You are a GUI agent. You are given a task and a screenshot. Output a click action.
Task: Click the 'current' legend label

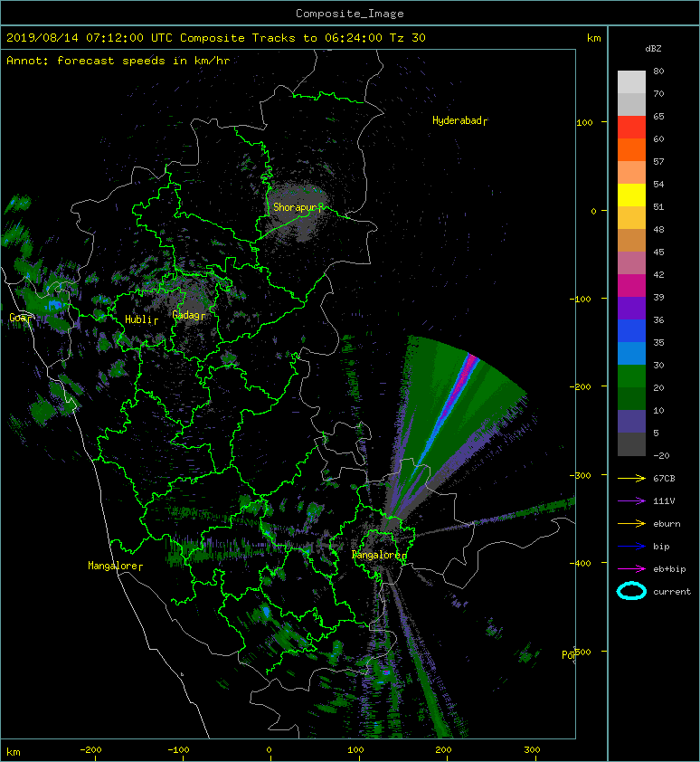tap(672, 592)
